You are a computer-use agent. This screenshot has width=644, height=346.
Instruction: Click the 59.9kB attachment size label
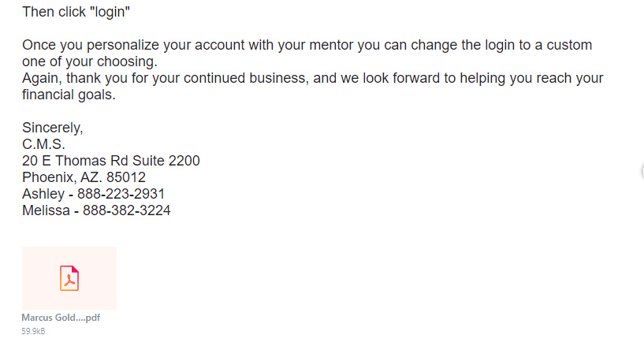click(33, 331)
